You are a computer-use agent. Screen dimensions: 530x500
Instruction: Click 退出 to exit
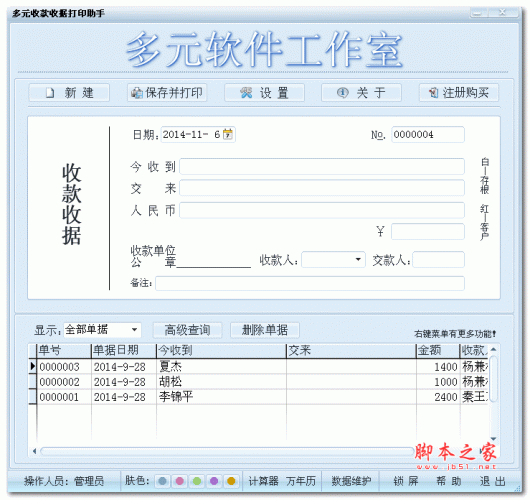(x=492, y=481)
